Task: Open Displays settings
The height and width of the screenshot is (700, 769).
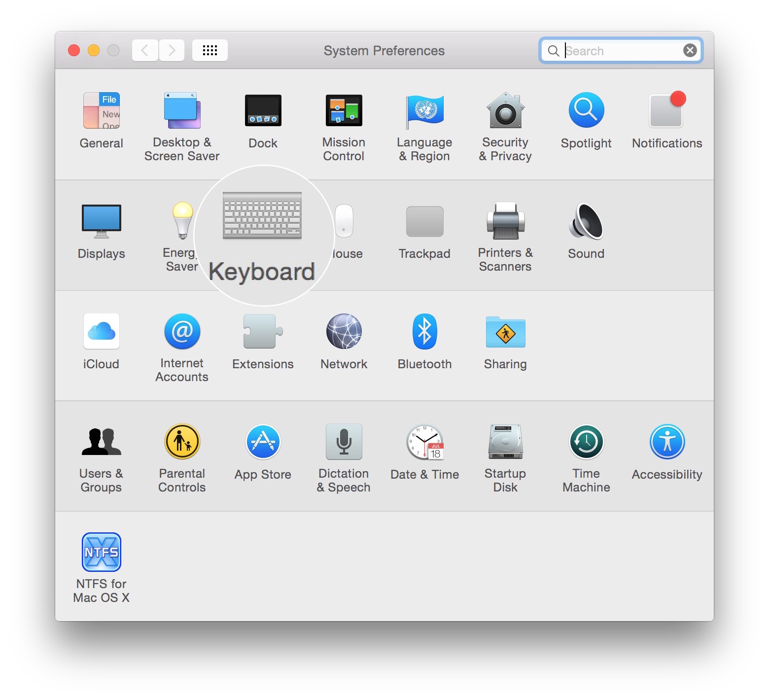Action: click(101, 221)
